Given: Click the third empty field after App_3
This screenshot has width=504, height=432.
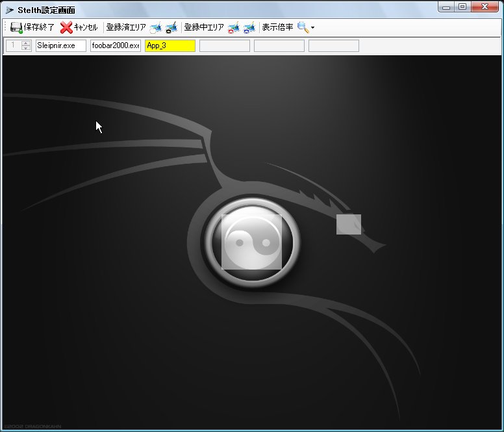Looking at the screenshot, I should (334, 45).
